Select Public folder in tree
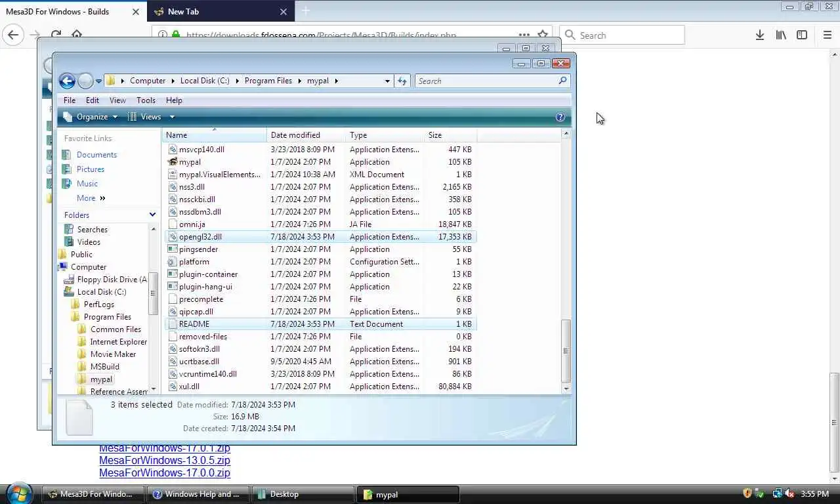The height and width of the screenshot is (504, 840). [x=81, y=255]
